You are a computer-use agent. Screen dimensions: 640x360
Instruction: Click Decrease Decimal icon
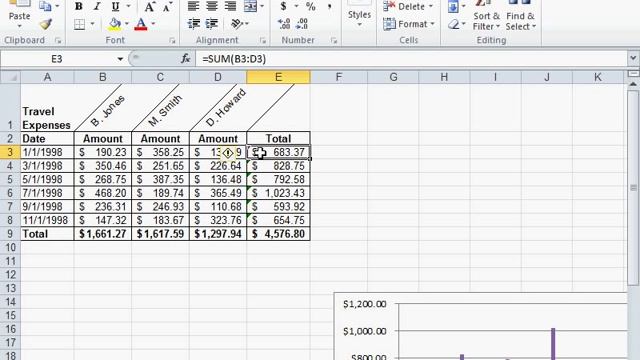[x=302, y=24]
